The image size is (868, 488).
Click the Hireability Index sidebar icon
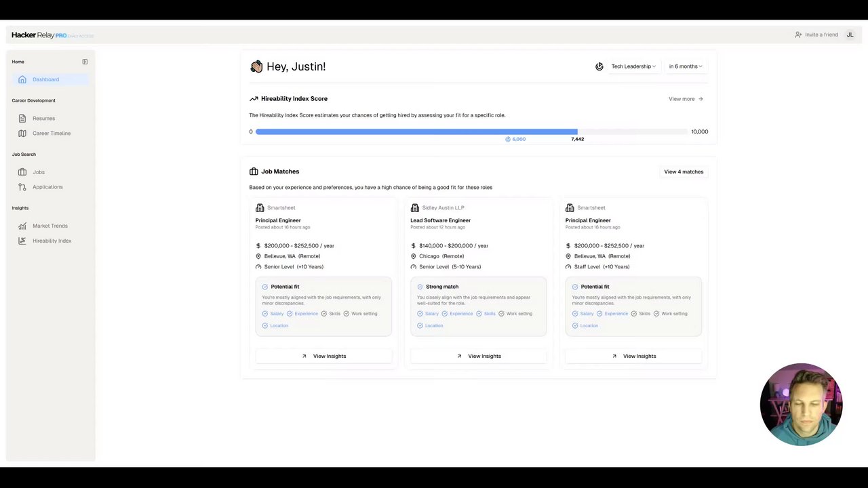coord(22,241)
